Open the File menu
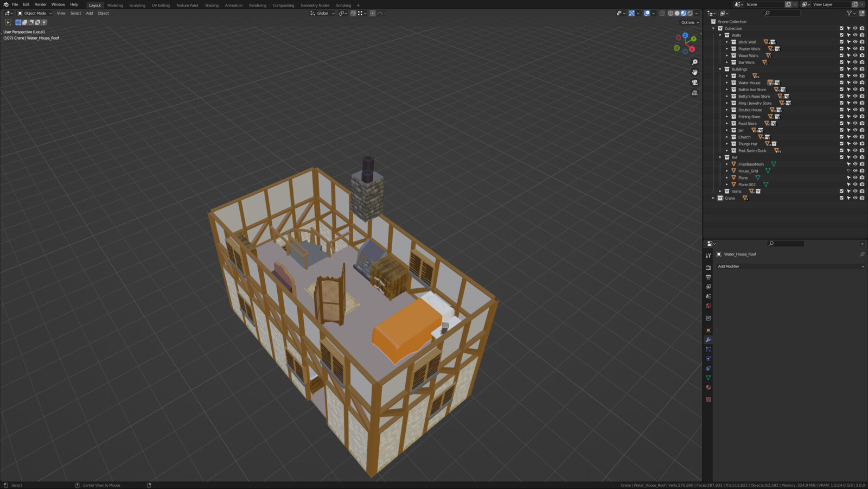The width and height of the screenshot is (868, 489). pyautogui.click(x=15, y=4)
